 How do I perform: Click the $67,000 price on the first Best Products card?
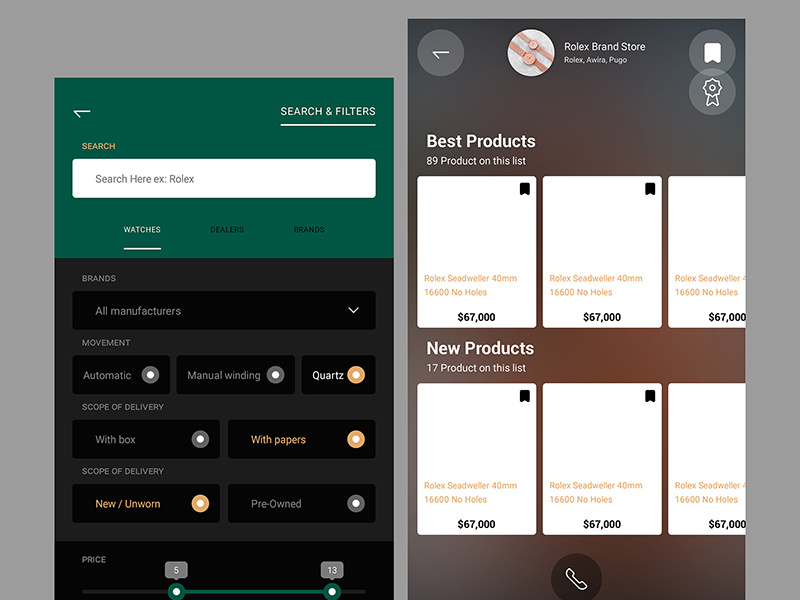477,317
